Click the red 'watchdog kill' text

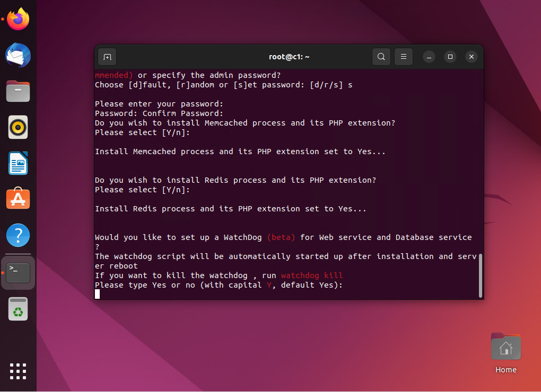312,275
